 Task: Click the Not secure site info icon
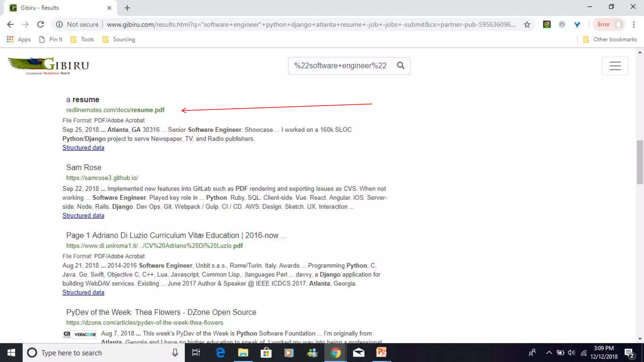tap(59, 25)
